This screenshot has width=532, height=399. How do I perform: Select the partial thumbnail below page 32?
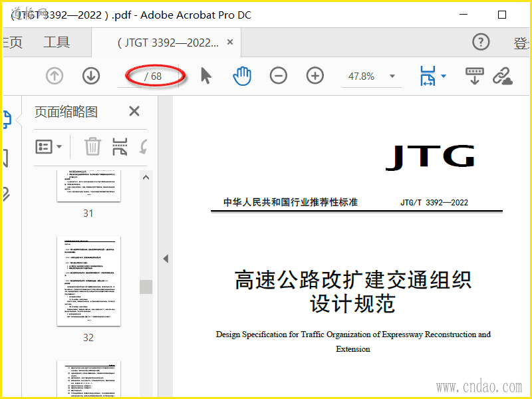pos(88,378)
